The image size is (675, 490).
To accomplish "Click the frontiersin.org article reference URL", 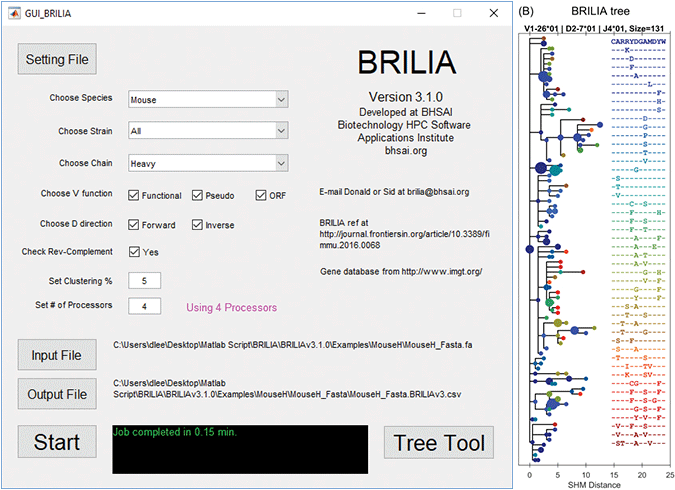I will 404,239.
